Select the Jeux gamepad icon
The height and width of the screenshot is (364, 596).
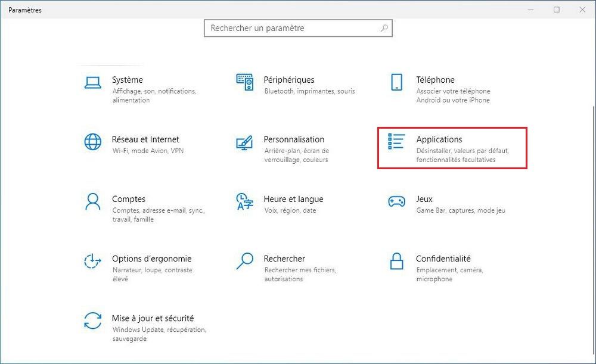[396, 201]
